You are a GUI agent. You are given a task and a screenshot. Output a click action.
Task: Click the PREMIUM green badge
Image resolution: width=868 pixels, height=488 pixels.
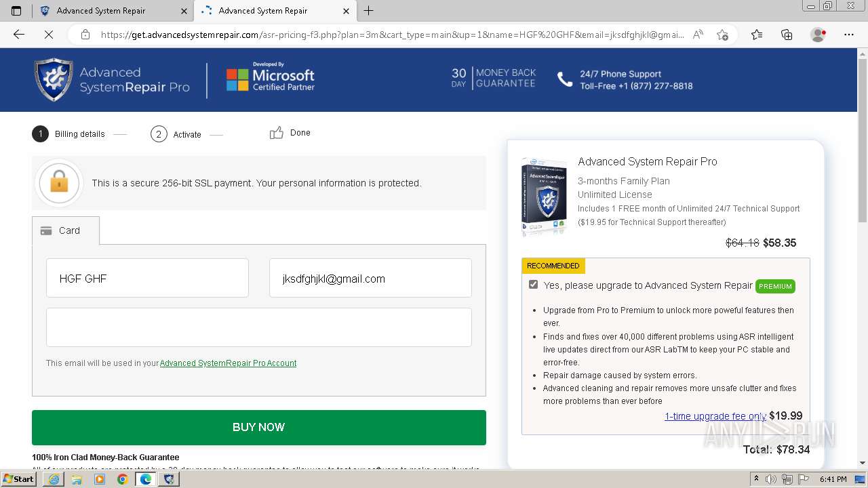(775, 286)
